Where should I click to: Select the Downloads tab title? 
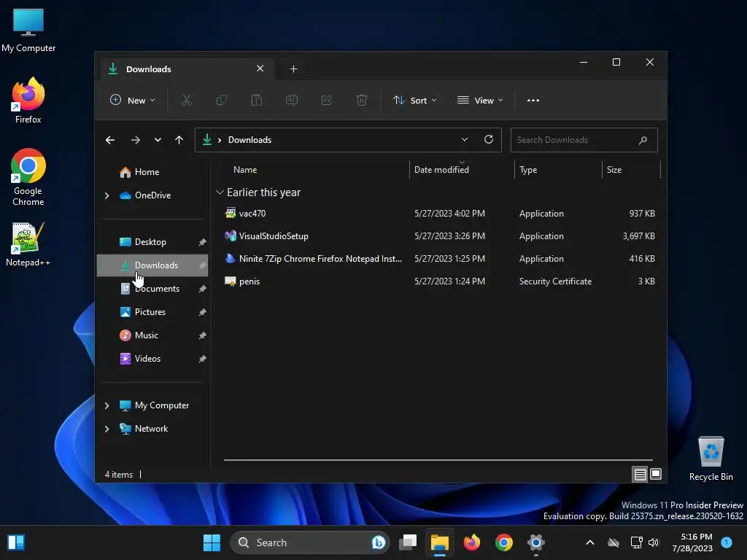tap(149, 69)
